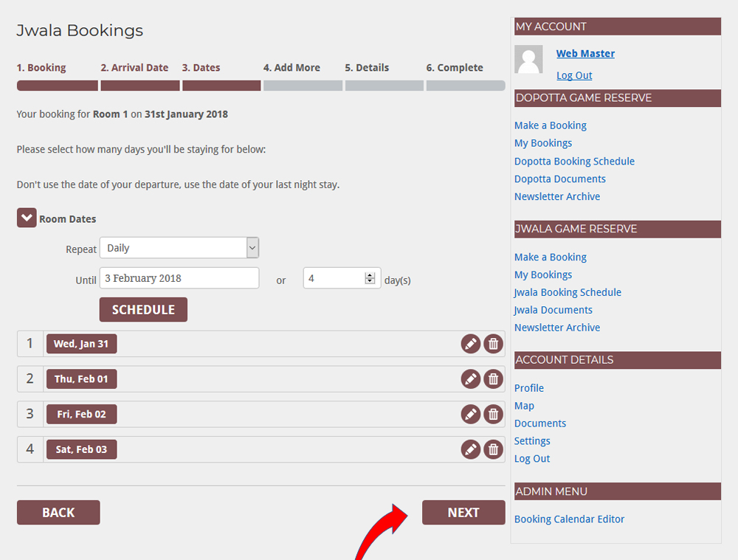Click the NEXT button

click(x=463, y=513)
